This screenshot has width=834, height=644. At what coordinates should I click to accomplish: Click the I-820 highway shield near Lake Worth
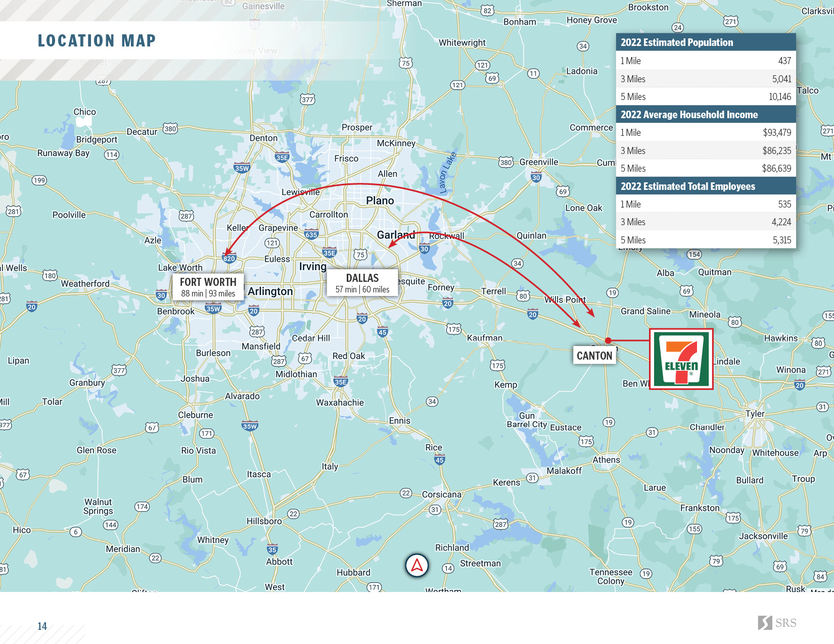(229, 258)
